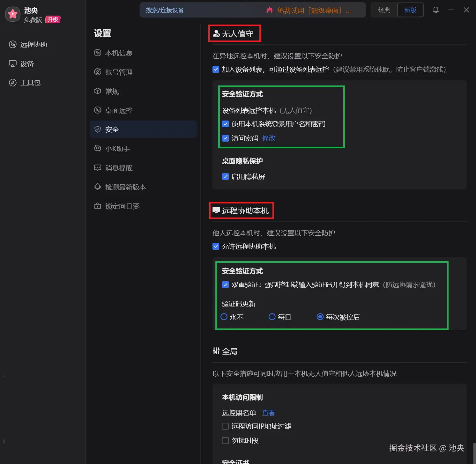Image resolution: width=476 pixels, height=464 pixels.
Task: Click 查看 to view the remote blacklist
Action: tap(268, 413)
